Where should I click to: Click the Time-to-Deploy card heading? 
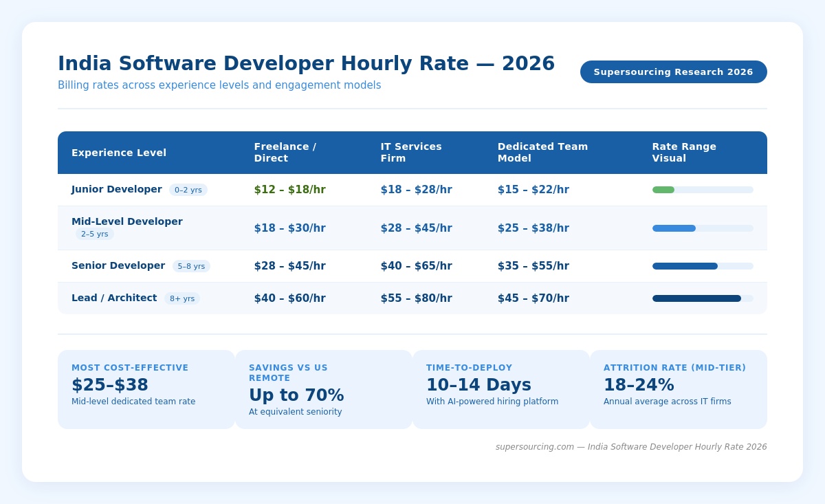click(x=470, y=368)
